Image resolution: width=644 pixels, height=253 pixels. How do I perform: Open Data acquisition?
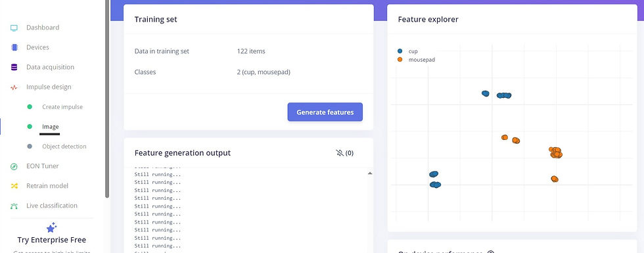[x=50, y=67]
